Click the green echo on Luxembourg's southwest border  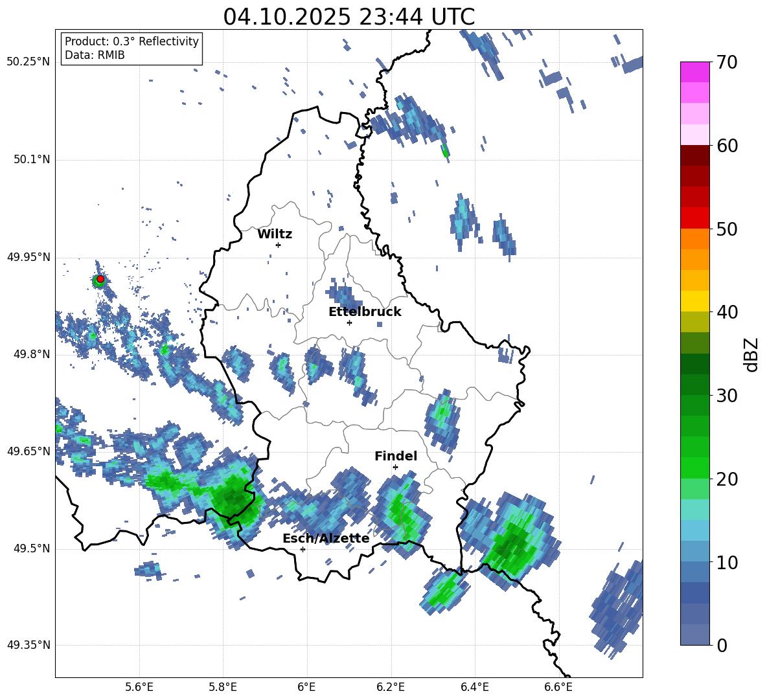pos(235,501)
